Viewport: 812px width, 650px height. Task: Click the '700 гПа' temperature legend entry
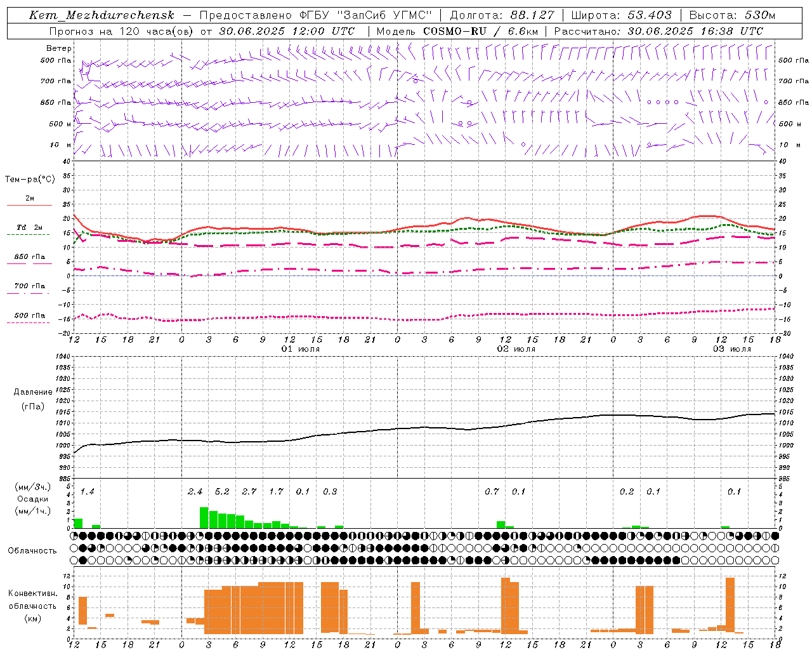[29, 286]
